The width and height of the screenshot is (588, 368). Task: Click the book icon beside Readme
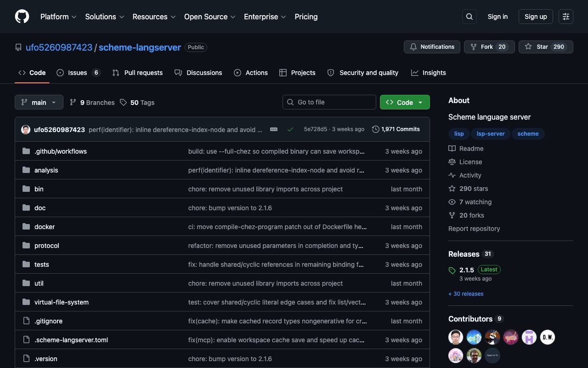(452, 149)
